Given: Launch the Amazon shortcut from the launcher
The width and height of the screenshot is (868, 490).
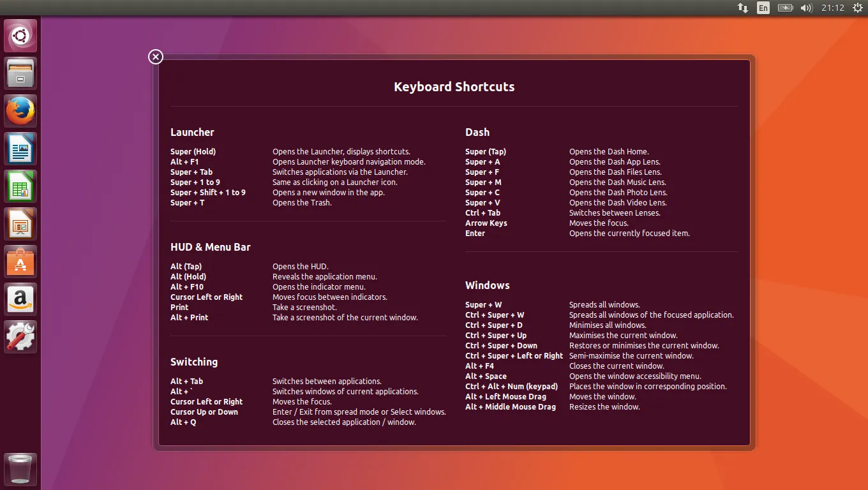Looking at the screenshot, I should coord(20,299).
